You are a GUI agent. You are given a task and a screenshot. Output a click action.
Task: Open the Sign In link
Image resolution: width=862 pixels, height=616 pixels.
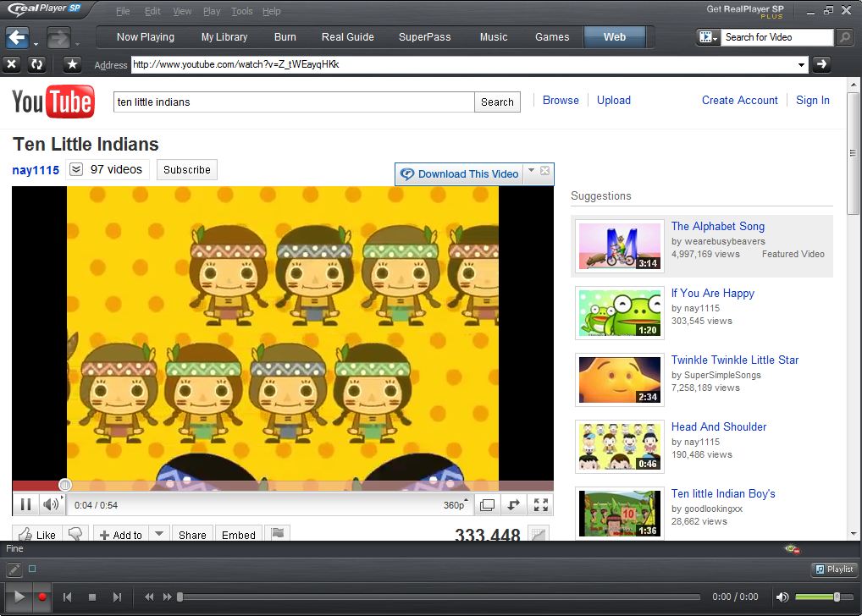coord(813,100)
